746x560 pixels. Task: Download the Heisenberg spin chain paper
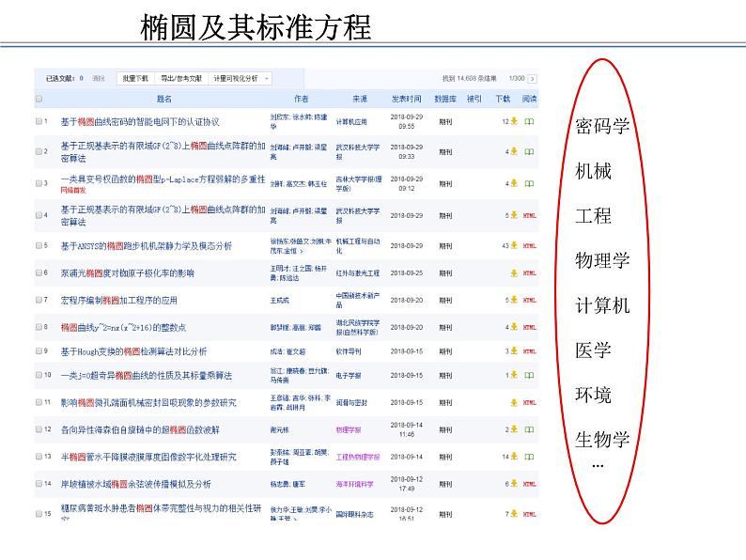514,429
